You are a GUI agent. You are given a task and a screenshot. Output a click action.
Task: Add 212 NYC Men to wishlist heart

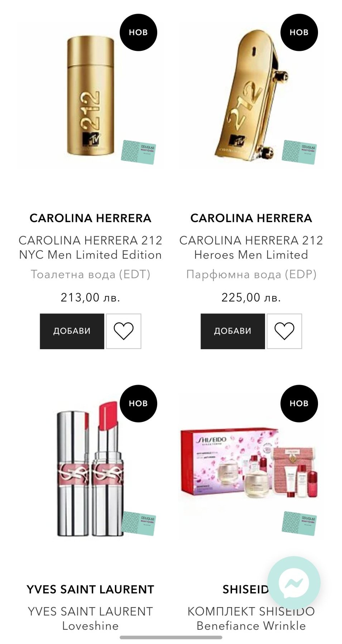[x=124, y=331]
